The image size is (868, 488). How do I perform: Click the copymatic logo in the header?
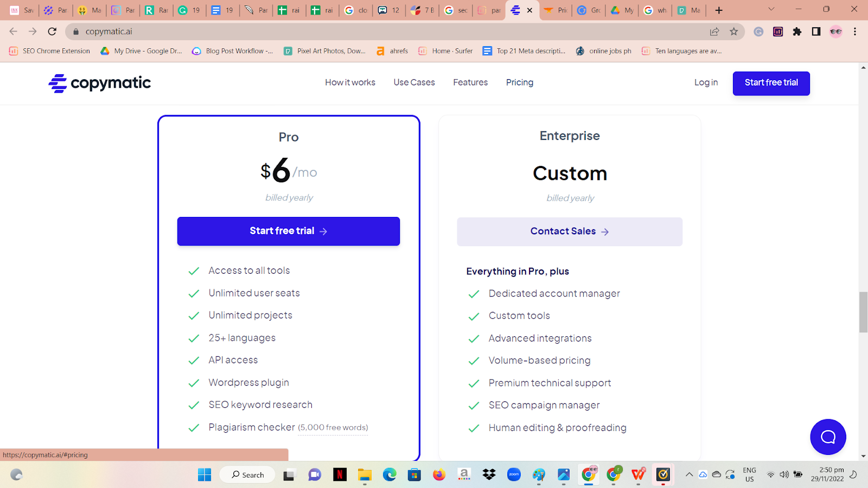(100, 83)
